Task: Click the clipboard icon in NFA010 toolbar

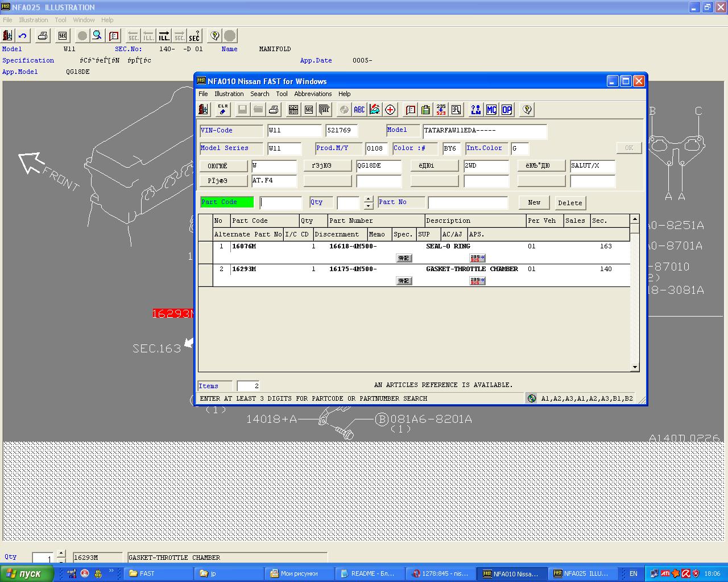Action: pos(426,110)
